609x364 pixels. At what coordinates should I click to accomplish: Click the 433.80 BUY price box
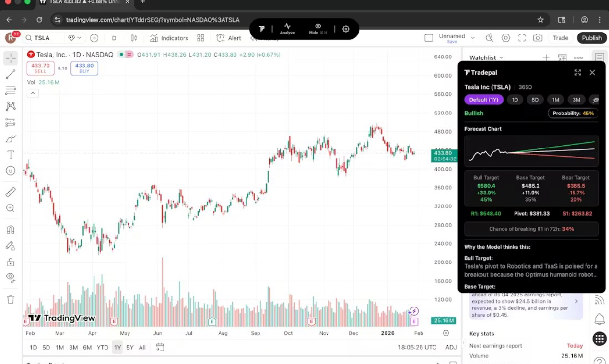coord(84,68)
